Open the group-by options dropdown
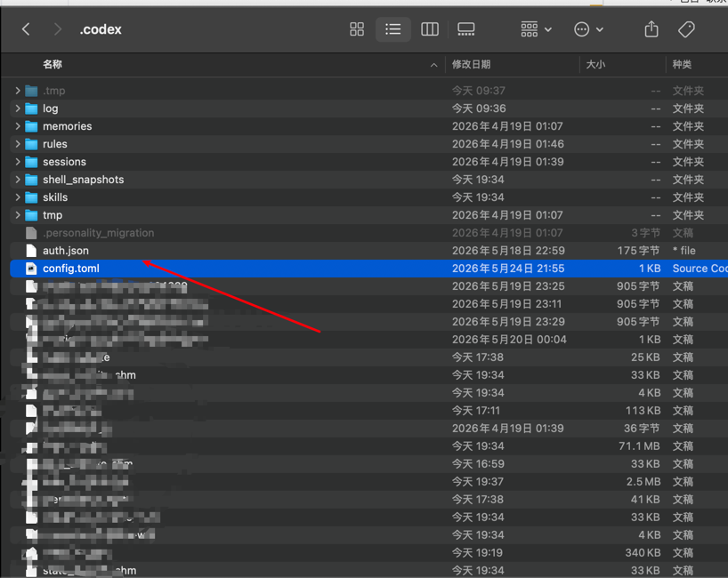Screen dimensions: 728x578 (536, 29)
